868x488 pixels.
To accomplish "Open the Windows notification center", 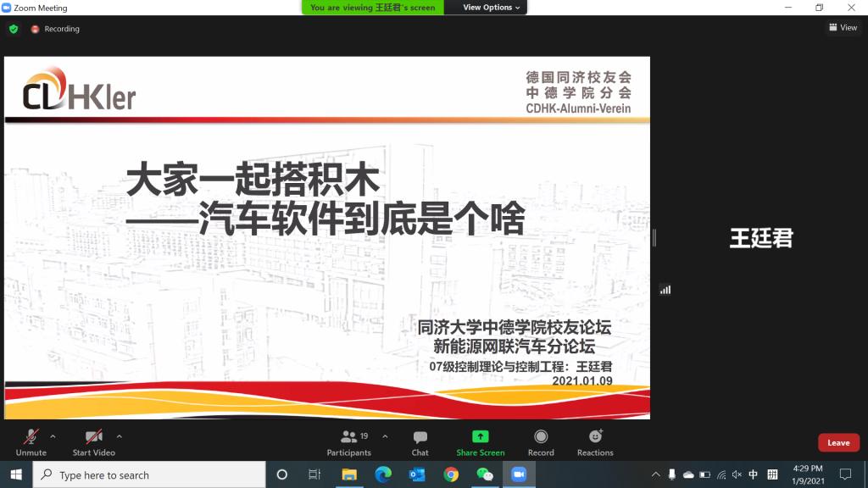I will coord(845,474).
